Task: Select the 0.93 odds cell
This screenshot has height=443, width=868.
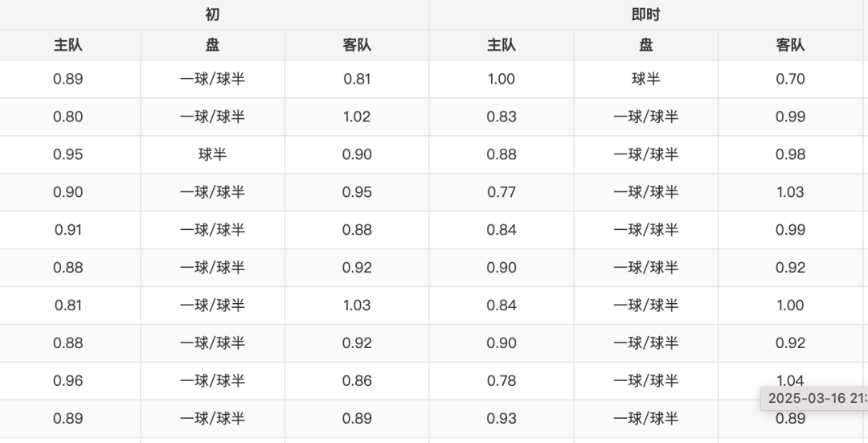Action: [x=502, y=418]
